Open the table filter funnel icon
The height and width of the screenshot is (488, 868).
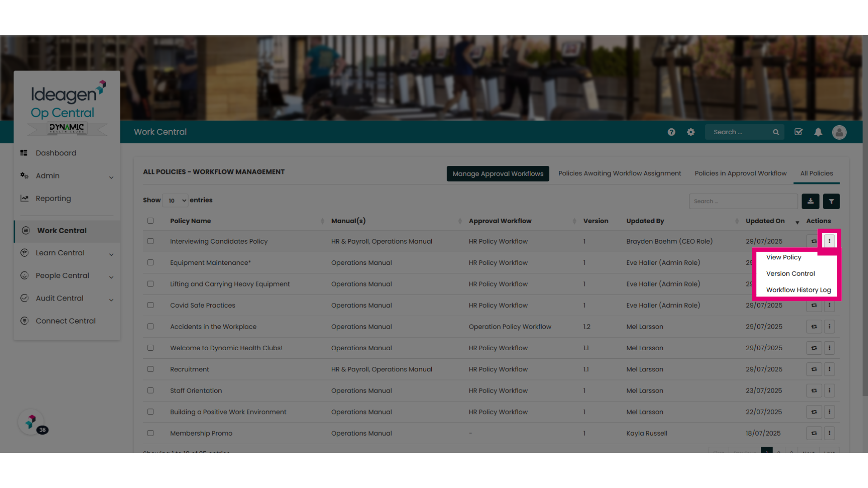pyautogui.click(x=831, y=201)
